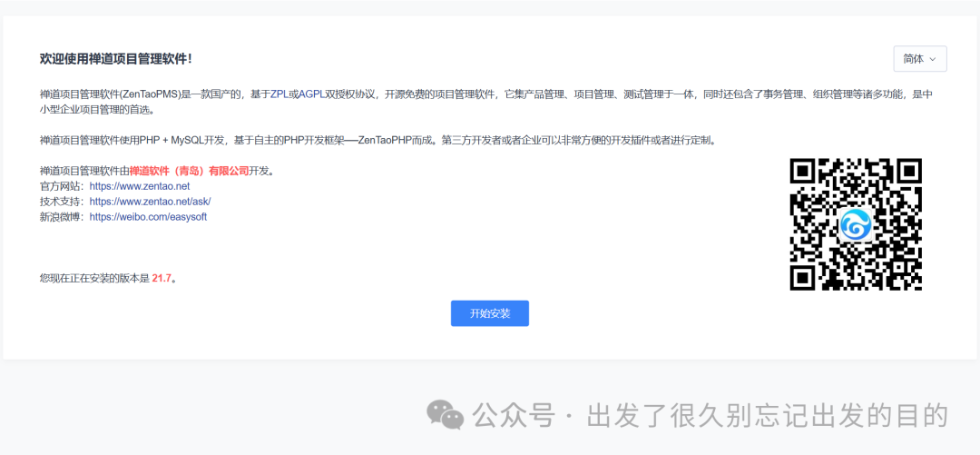
Task: Follow the 禅道软件（青岛）有限公司 link
Action: (x=190, y=171)
